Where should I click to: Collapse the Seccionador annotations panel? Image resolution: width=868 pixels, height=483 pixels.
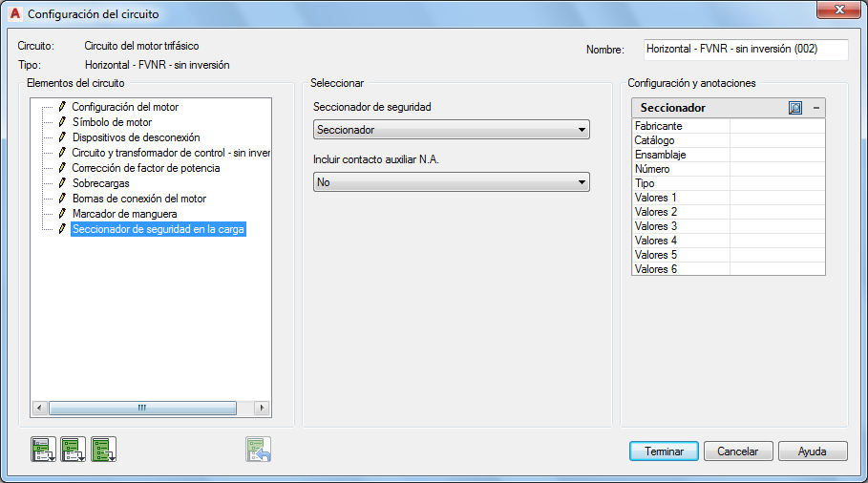(815, 108)
